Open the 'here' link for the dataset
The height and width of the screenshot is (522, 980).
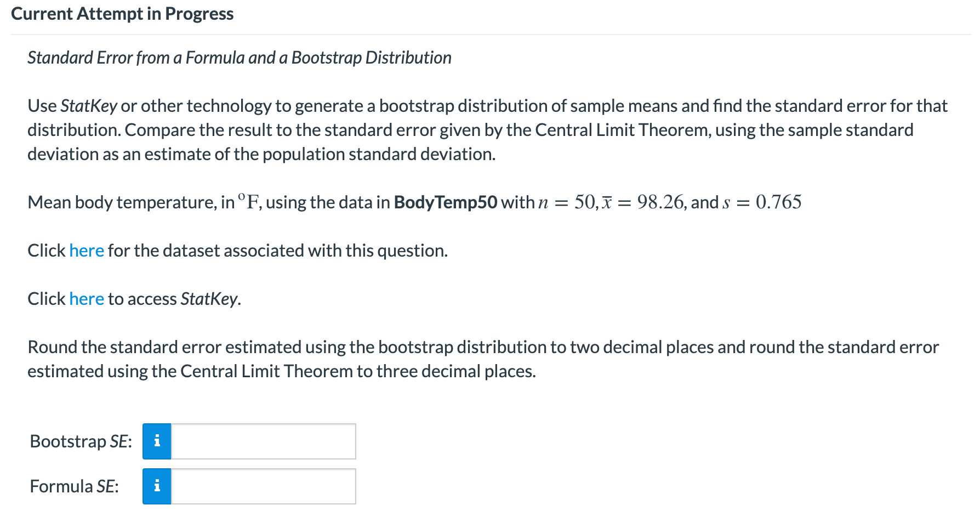pyautogui.click(x=87, y=251)
